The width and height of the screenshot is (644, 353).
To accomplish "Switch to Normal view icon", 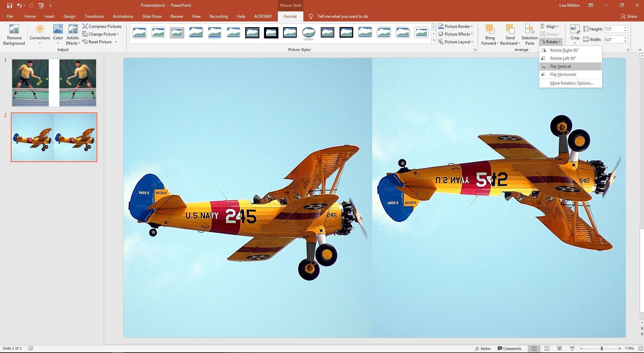I will pos(534,349).
